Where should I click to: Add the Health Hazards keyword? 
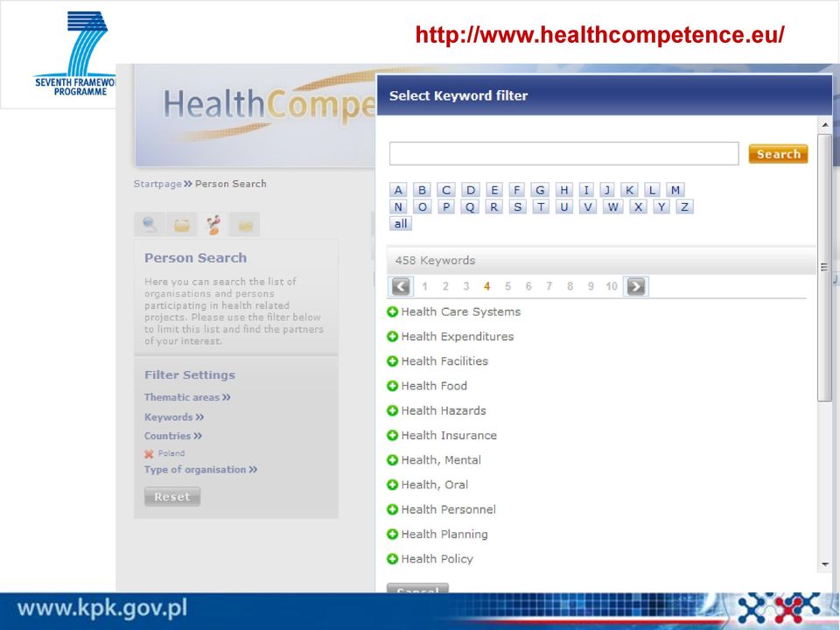pyautogui.click(x=392, y=410)
